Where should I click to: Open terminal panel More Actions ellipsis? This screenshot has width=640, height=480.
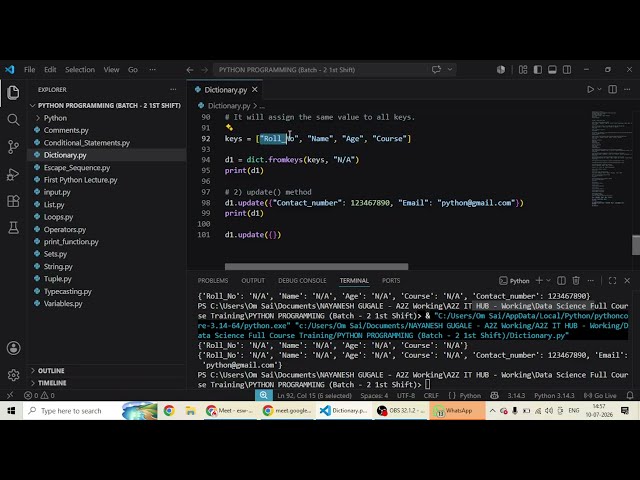[590, 280]
